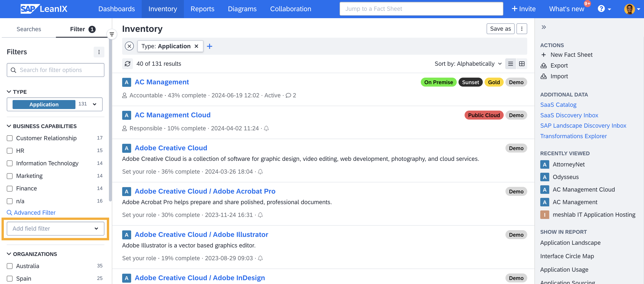Click the filter panel collapse icon
The image size is (644, 284).
(x=112, y=34)
